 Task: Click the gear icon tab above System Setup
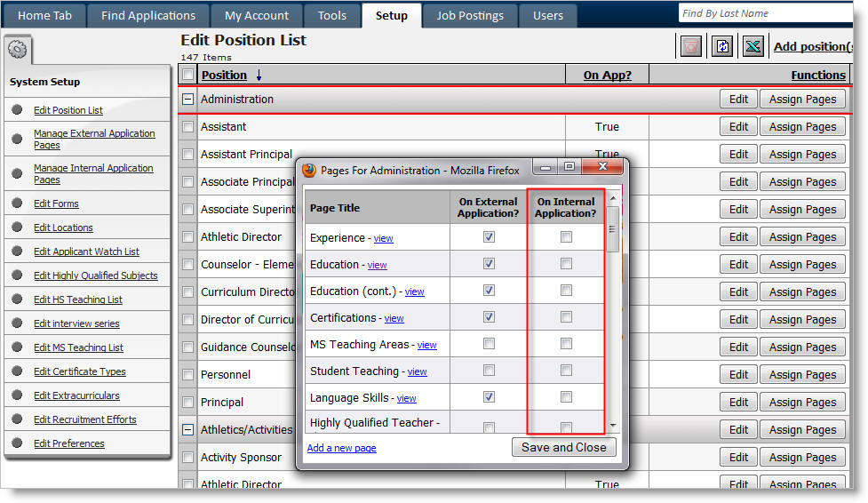tap(20, 51)
